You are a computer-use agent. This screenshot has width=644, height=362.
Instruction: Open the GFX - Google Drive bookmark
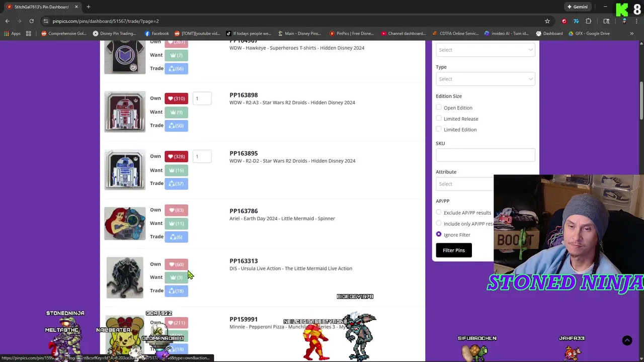click(x=589, y=34)
